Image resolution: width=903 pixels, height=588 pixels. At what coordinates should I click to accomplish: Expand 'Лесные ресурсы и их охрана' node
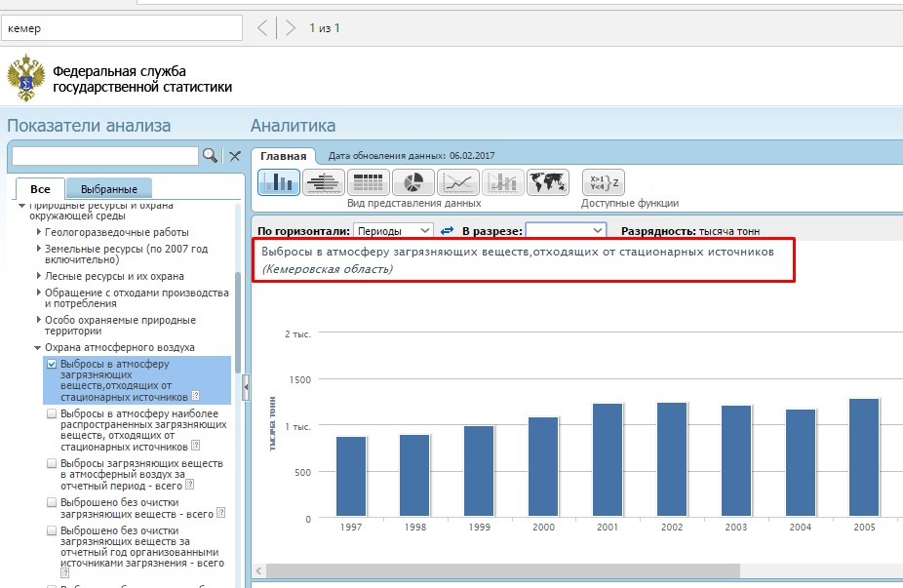[39, 276]
